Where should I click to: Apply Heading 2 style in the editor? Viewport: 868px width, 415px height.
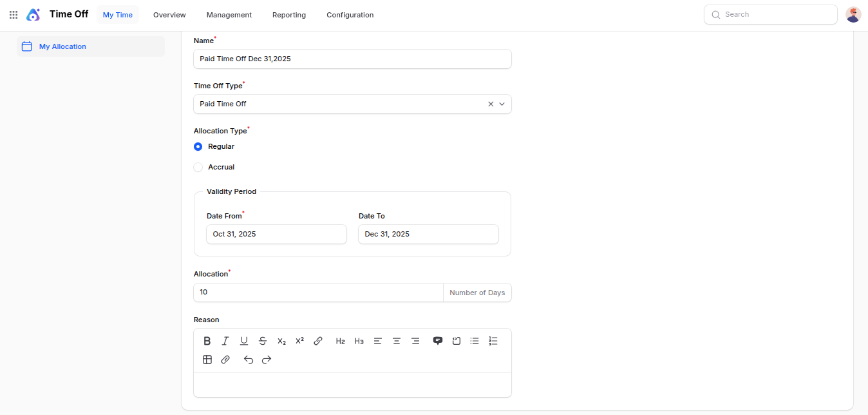341,341
